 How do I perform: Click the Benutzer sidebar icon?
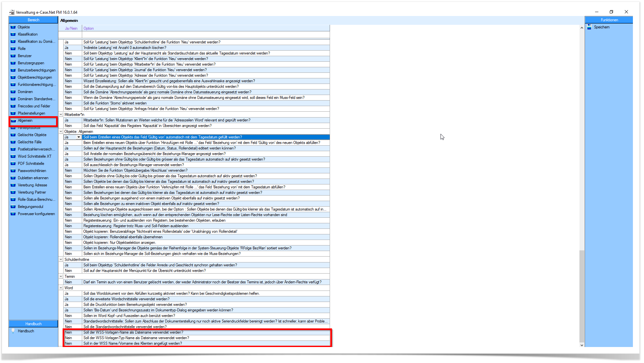13,56
